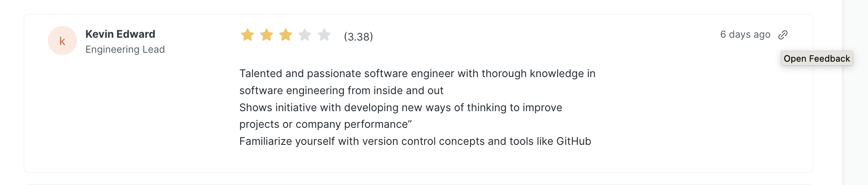
Task: Click the line 'software engineering from inside and out'
Action: [x=341, y=90]
